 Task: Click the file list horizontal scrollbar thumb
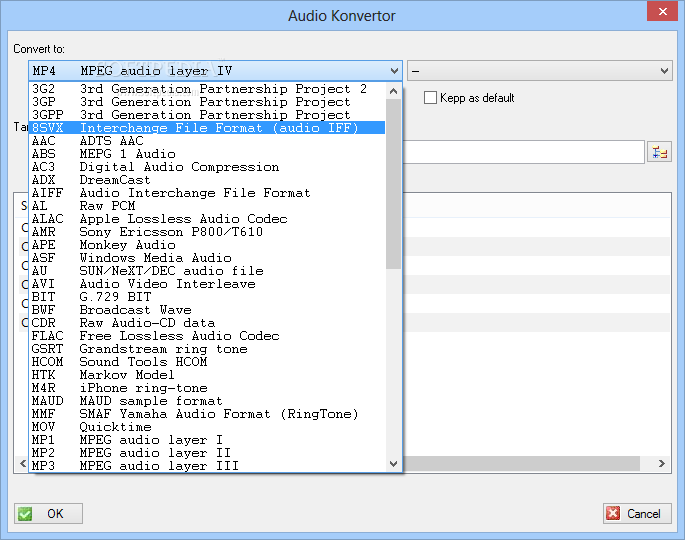(521, 464)
